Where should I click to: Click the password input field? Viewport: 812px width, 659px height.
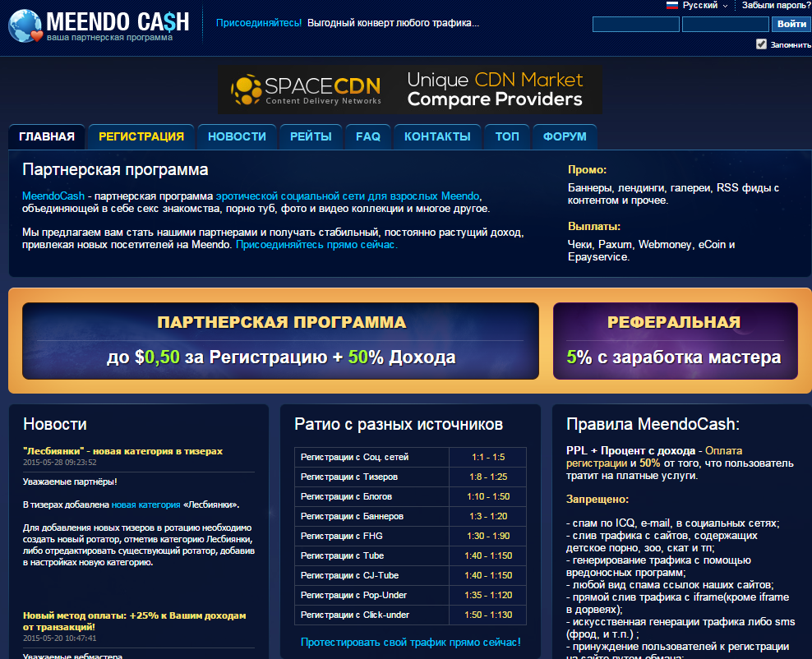click(725, 25)
